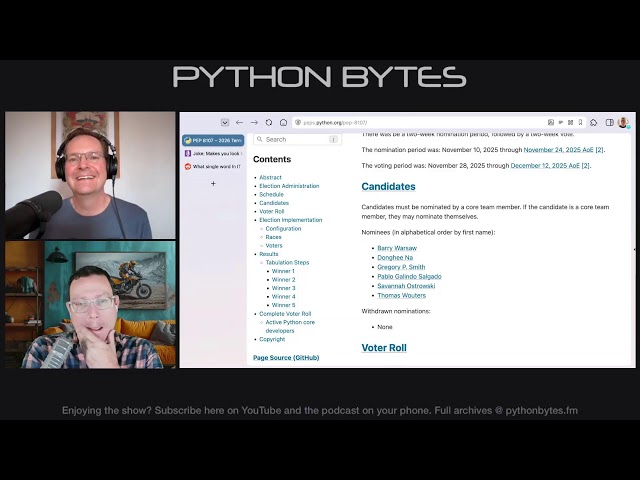Screen dimensions: 640x480
Task: Click the Search field in docs sidebar
Action: [x=298, y=140]
